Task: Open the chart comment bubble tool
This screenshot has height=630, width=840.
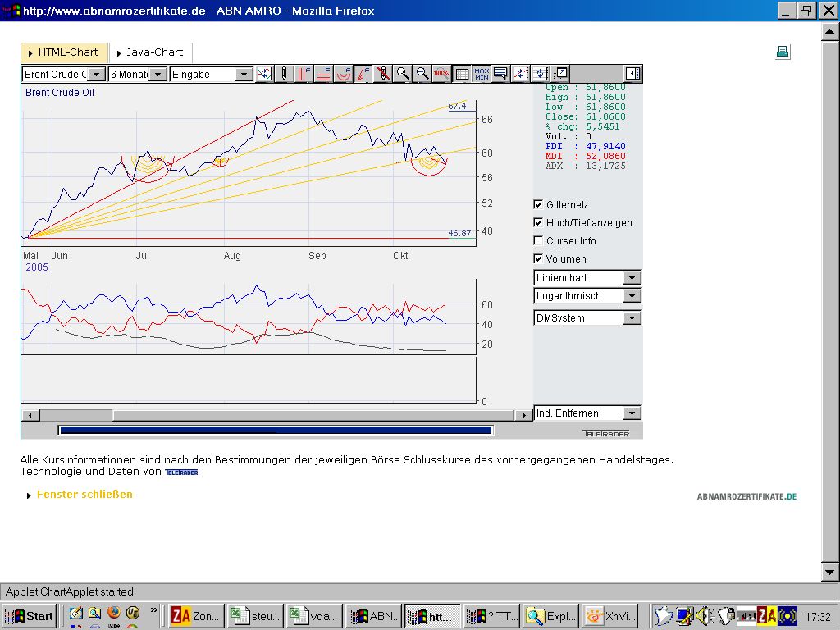Action: pyautogui.click(x=500, y=73)
